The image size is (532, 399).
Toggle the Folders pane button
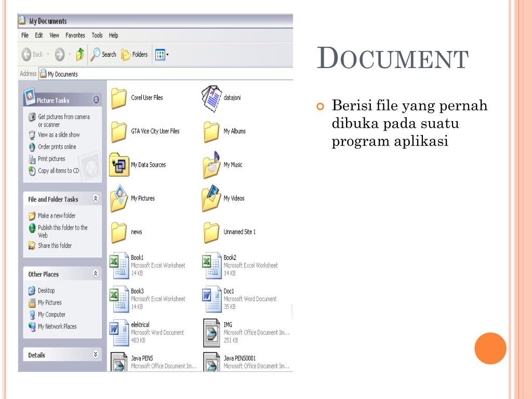[135, 54]
